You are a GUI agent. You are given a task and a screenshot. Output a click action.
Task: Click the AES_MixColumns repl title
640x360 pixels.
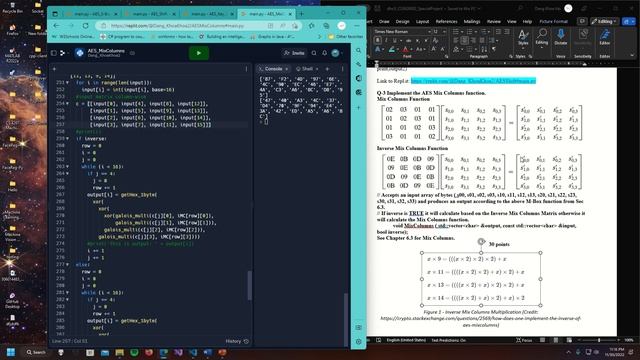[x=106, y=51]
